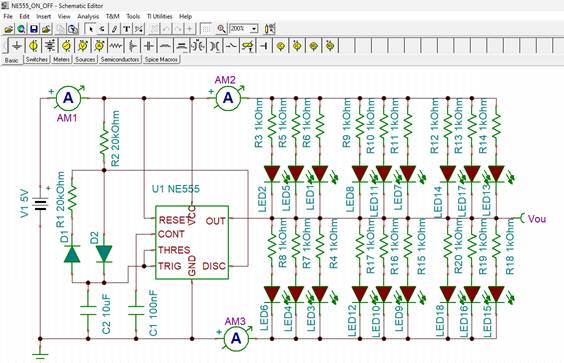Open the Help menu
564x363 pixels.
tap(186, 16)
